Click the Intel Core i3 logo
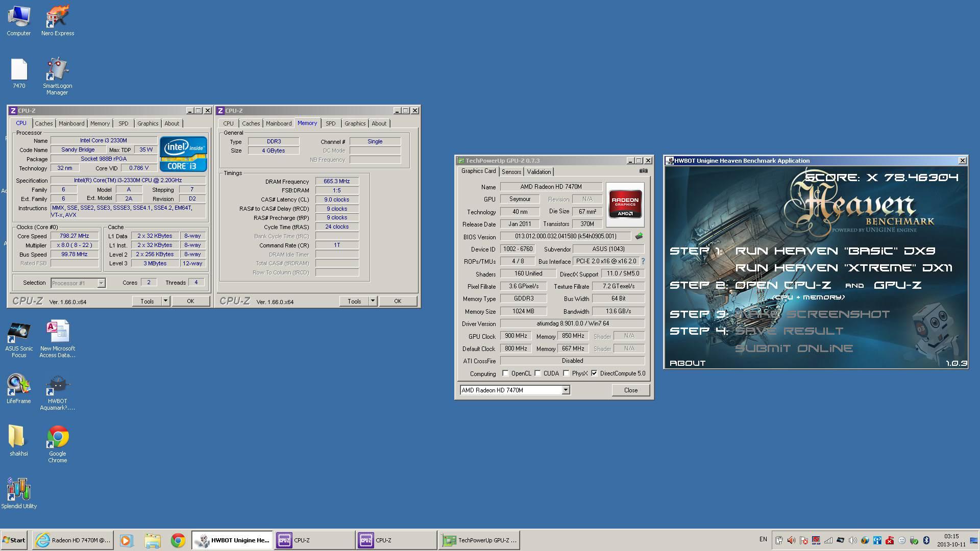980x551 pixels. coord(183,154)
